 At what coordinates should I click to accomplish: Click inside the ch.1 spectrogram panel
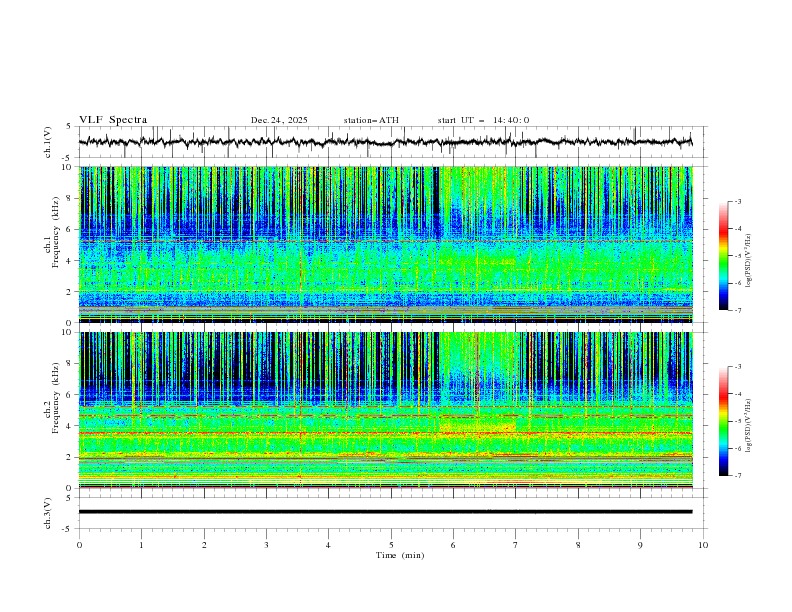coord(386,244)
